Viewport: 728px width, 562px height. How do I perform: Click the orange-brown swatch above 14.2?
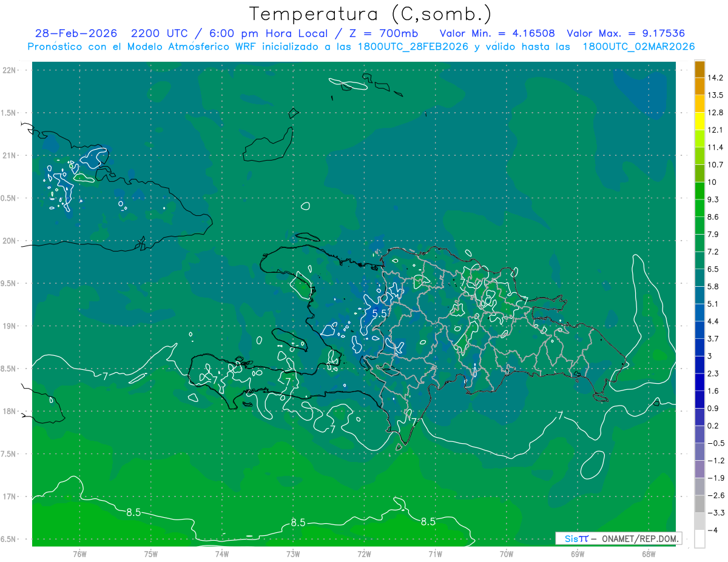coord(699,69)
